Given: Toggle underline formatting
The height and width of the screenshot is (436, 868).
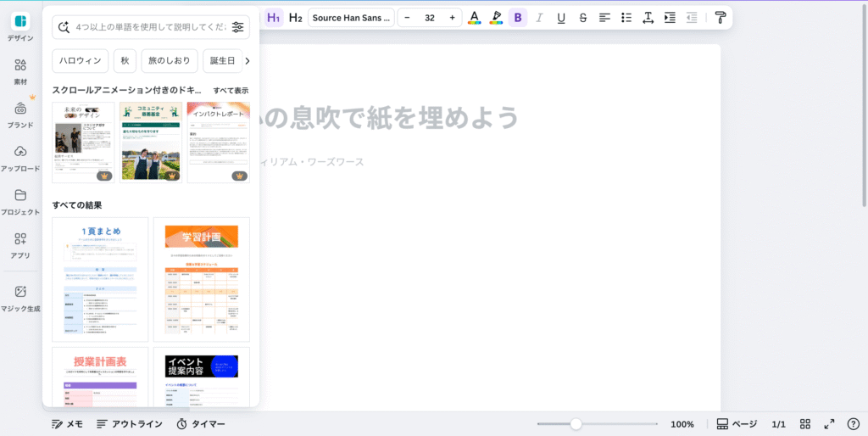Looking at the screenshot, I should pos(561,17).
